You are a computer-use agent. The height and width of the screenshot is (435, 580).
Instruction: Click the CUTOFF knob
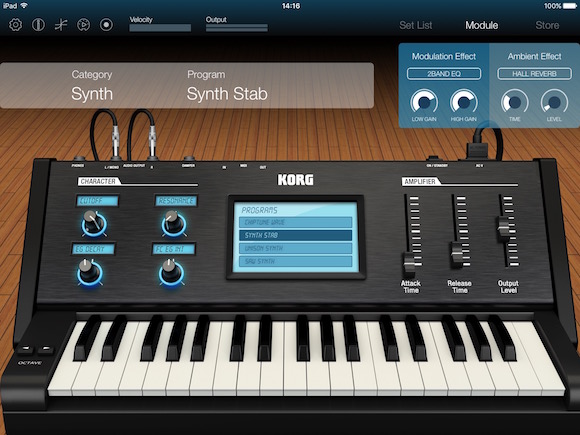coord(94,223)
